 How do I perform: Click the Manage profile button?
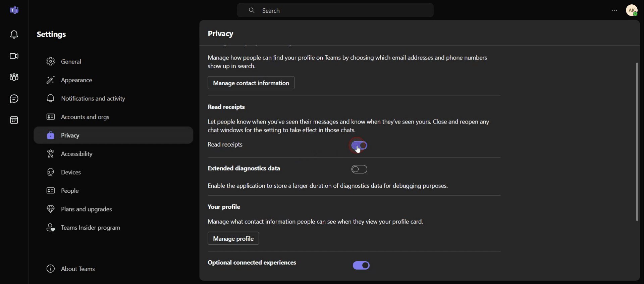click(x=233, y=238)
